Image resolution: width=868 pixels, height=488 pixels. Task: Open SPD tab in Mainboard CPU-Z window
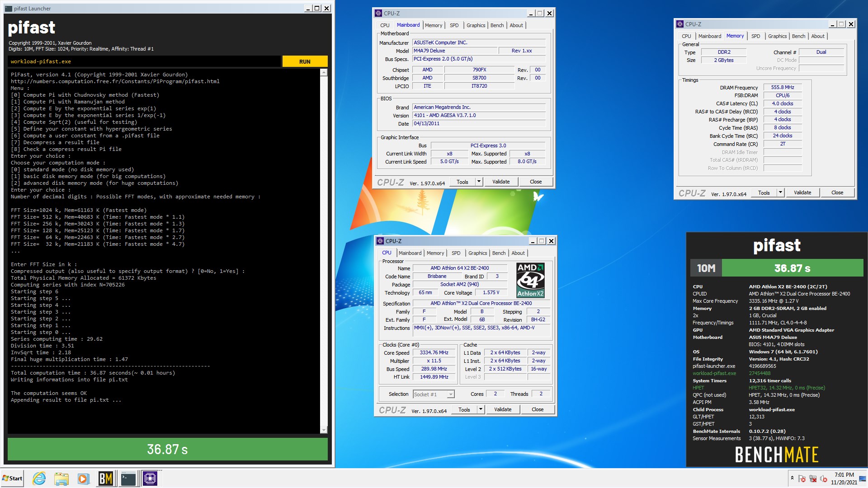coord(454,25)
